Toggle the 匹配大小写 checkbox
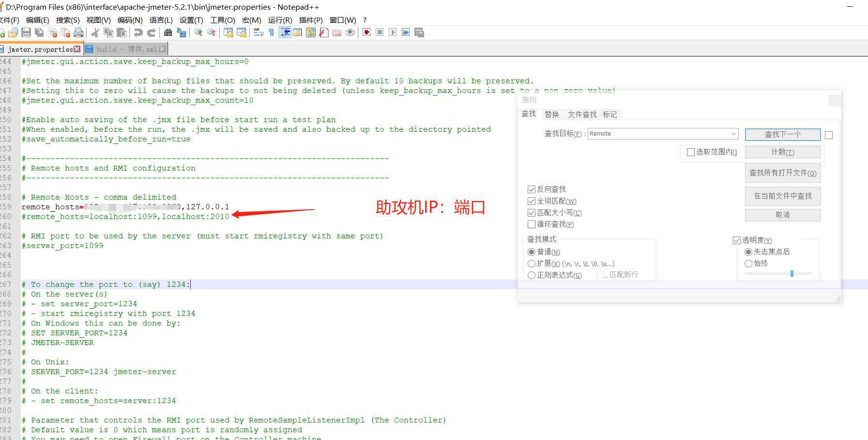Image resolution: width=868 pixels, height=440 pixels. (532, 213)
